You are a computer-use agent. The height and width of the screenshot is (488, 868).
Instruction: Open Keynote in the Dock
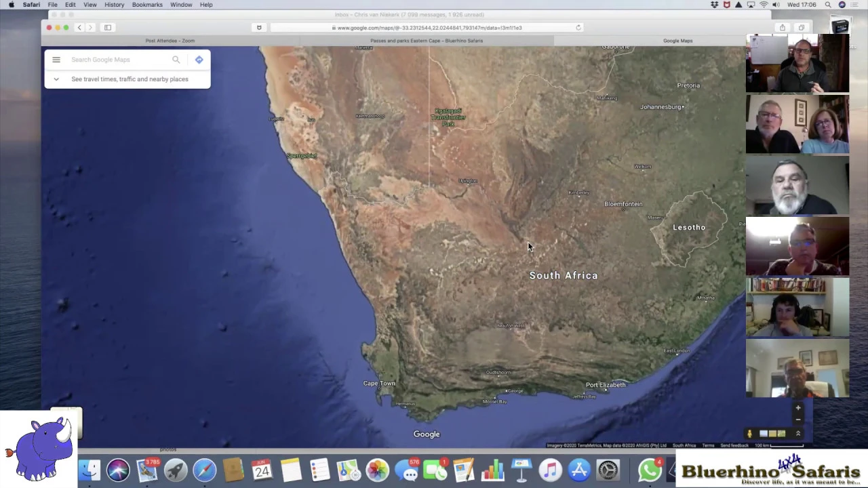tap(521, 470)
